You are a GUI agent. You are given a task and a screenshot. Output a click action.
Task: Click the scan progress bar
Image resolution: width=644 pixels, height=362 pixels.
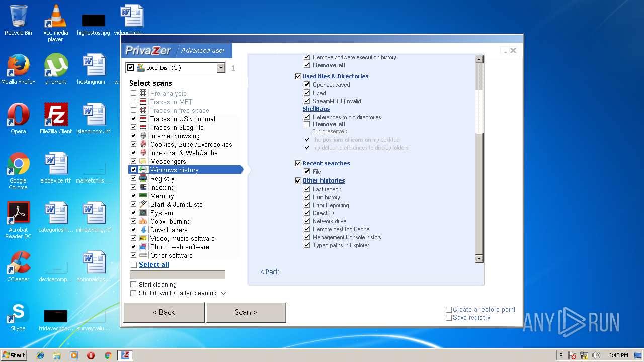tap(178, 275)
